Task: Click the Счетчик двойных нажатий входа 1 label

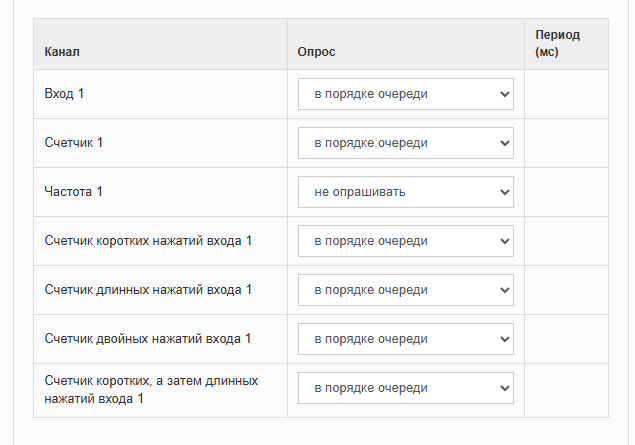Action: (x=148, y=339)
